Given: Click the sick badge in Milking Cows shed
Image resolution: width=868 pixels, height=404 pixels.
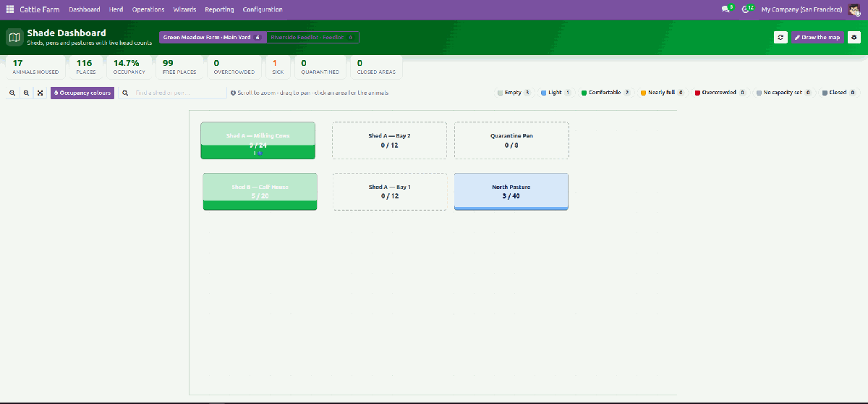Looking at the screenshot, I should point(258,153).
